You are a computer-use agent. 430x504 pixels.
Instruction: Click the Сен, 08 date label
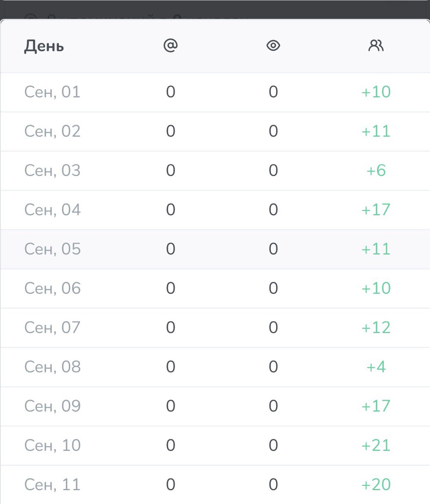(52, 367)
